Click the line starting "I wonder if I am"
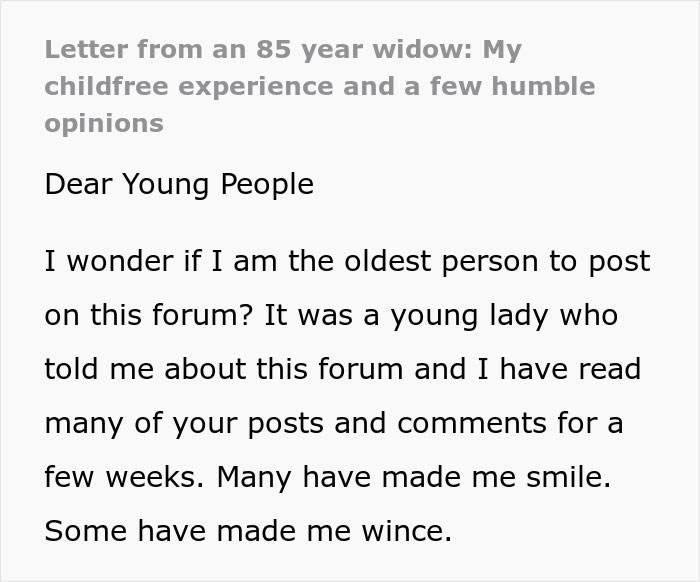The height and width of the screenshot is (582, 700). pyautogui.click(x=347, y=262)
